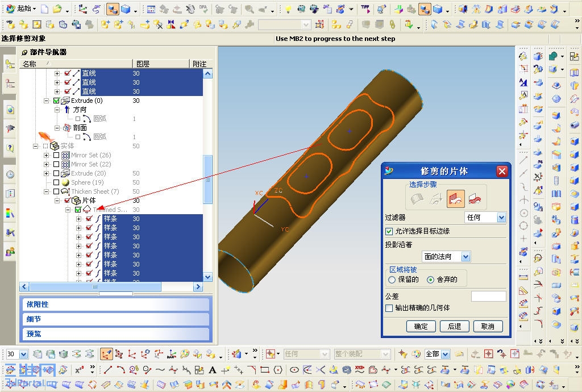Expand the Mirror Set (22) tree node
Screen dimensions: 582x392
coord(47,164)
